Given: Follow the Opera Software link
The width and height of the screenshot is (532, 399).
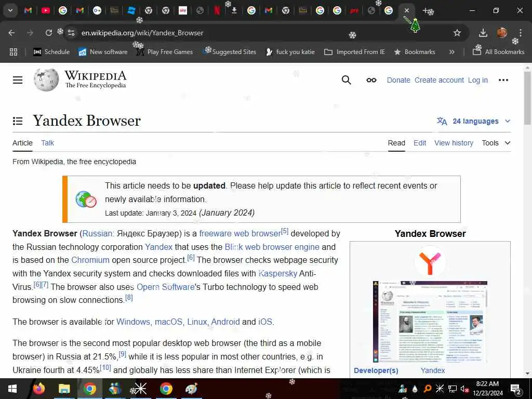Looking at the screenshot, I should [x=165, y=287].
